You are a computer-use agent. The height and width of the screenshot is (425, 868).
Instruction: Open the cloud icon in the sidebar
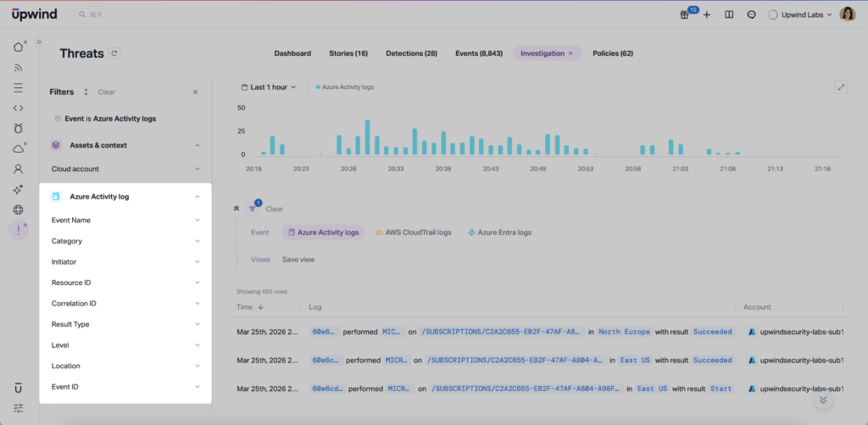(x=19, y=148)
